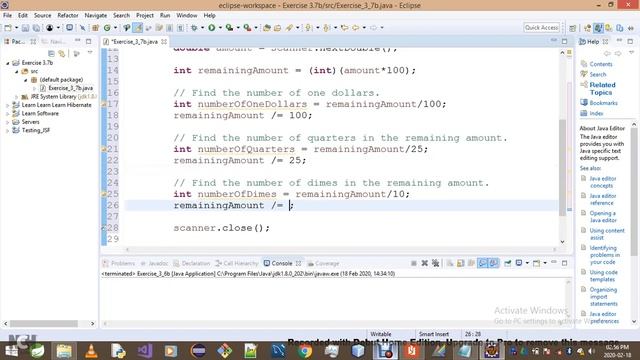This screenshot has height=360, width=640.
Task: Open the Display Selected Console dropdown
Action: [x=527, y=263]
